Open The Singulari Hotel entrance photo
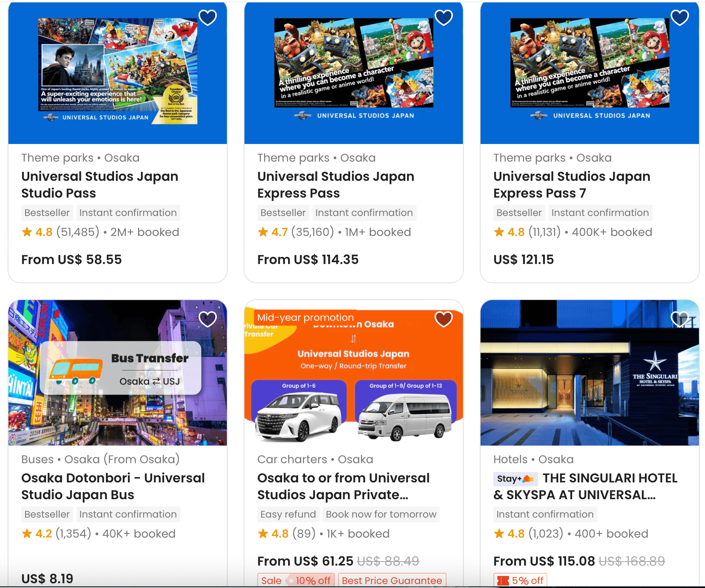Viewport: 705px width, 588px height. (590, 373)
